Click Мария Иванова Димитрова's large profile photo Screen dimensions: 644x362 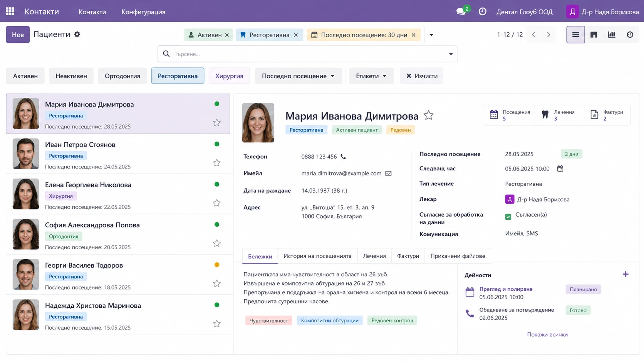[x=258, y=123]
